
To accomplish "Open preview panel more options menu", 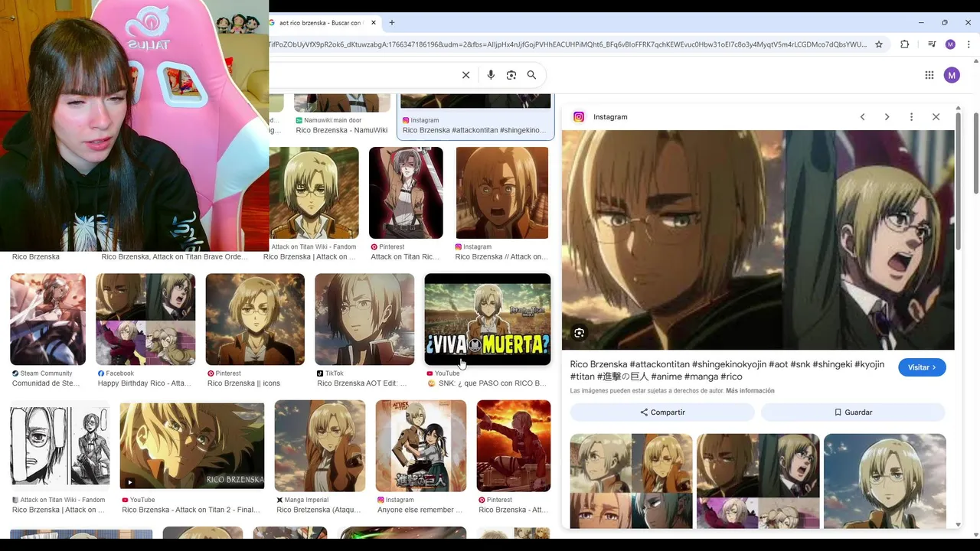I will tap(911, 117).
